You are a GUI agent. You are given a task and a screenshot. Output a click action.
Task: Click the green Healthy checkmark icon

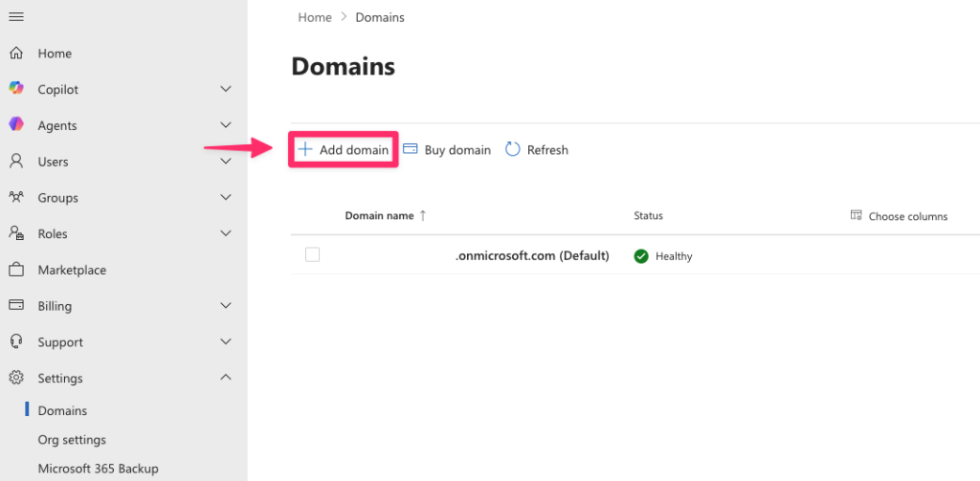tap(640, 256)
